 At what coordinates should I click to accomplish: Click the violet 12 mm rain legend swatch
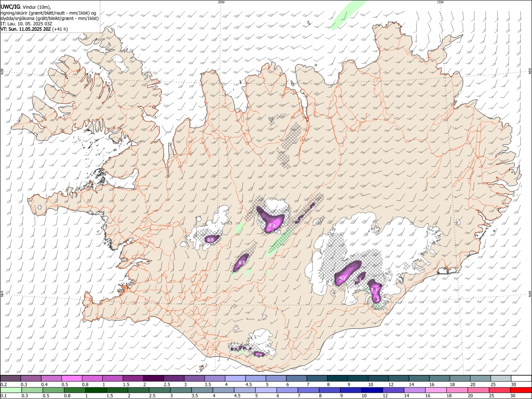tap(393, 390)
